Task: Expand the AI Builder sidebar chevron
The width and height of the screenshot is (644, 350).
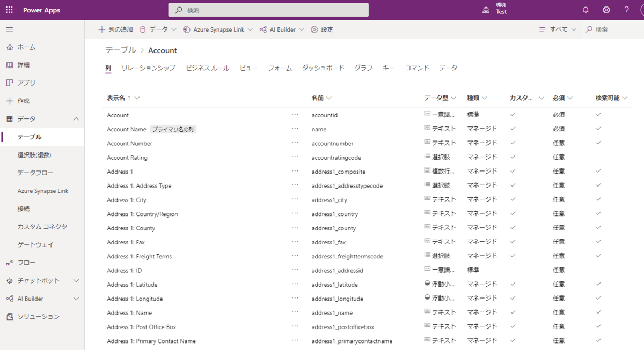Action: click(x=76, y=299)
